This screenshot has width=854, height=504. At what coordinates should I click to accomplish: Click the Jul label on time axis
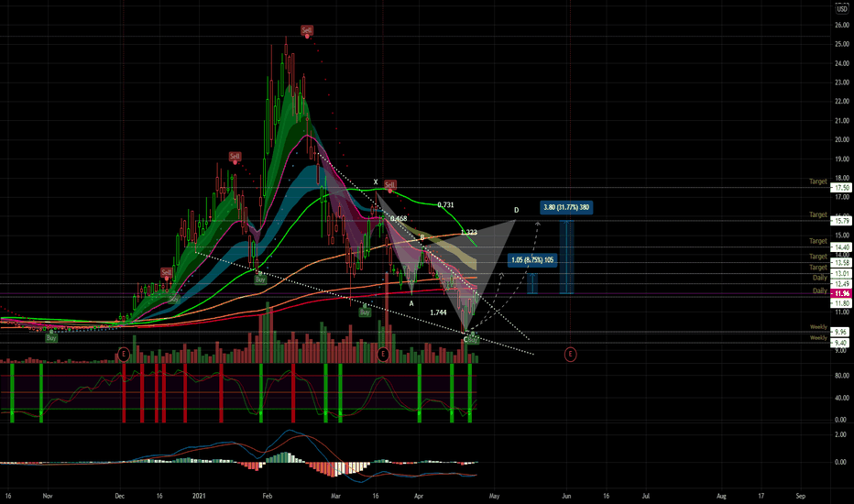click(x=645, y=497)
